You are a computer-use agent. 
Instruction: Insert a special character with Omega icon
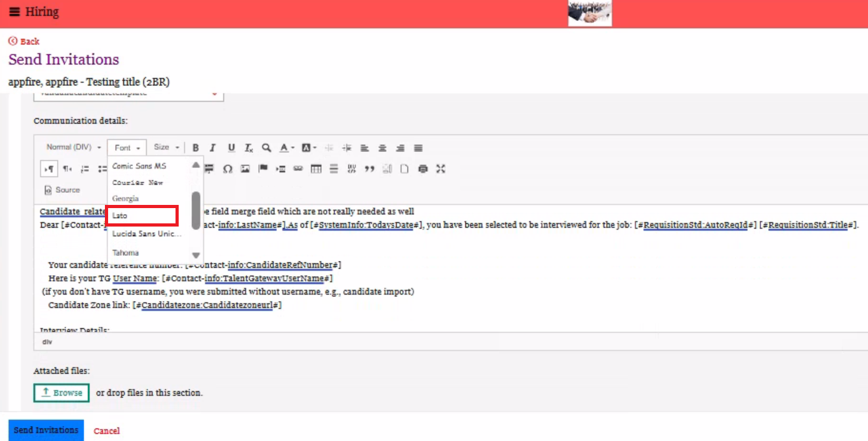point(227,169)
